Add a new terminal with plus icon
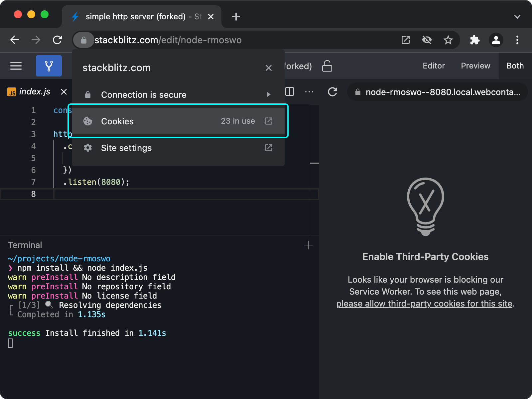Viewport: 532px width, 399px height. click(x=308, y=245)
